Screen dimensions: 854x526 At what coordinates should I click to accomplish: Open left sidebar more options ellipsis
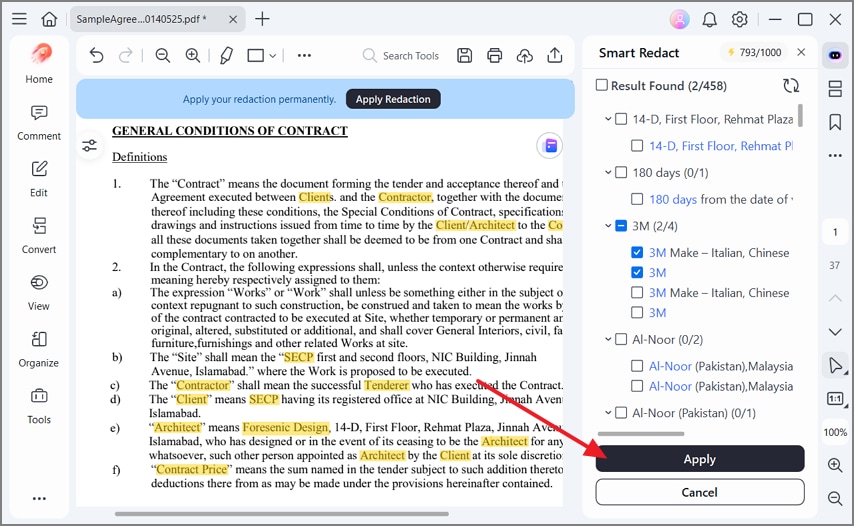(39, 499)
